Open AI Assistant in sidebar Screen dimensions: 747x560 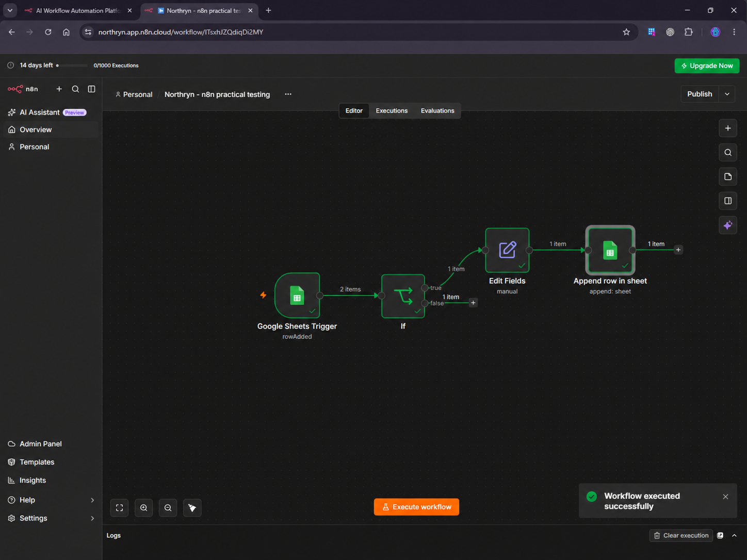pyautogui.click(x=51, y=112)
